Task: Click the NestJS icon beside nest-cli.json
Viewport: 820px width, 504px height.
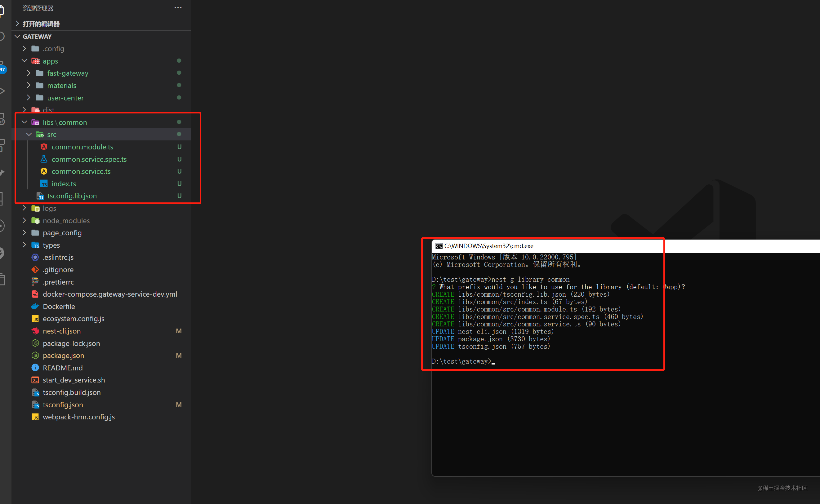Action: [35, 331]
